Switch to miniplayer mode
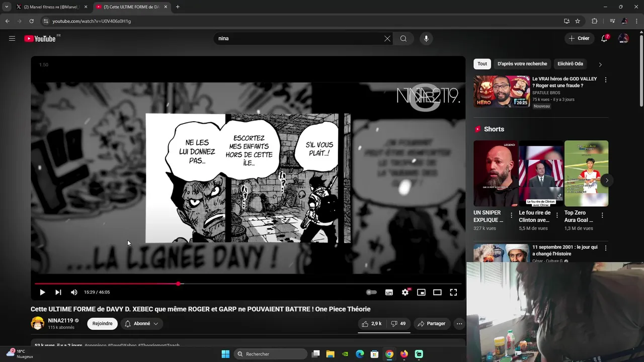 421,292
